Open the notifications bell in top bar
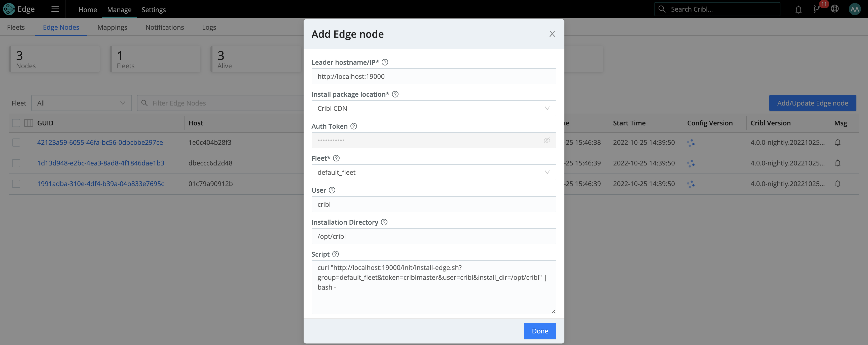The width and height of the screenshot is (868, 345). point(798,9)
